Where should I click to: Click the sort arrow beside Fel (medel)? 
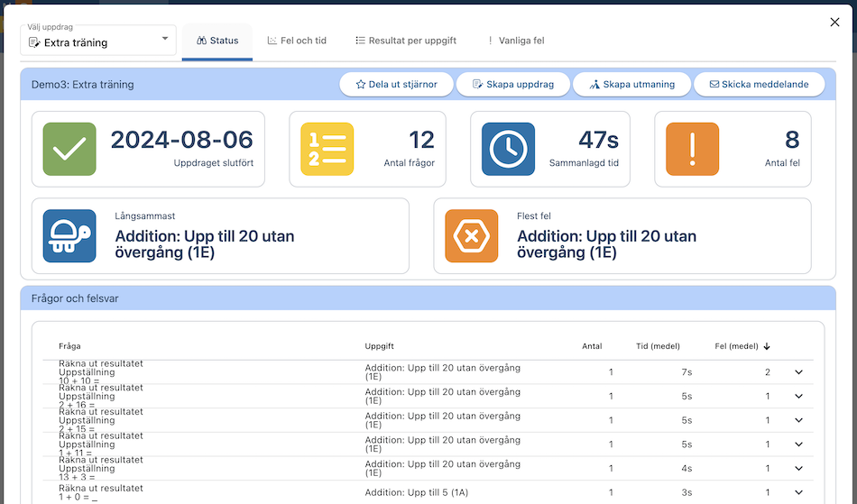pos(767,346)
